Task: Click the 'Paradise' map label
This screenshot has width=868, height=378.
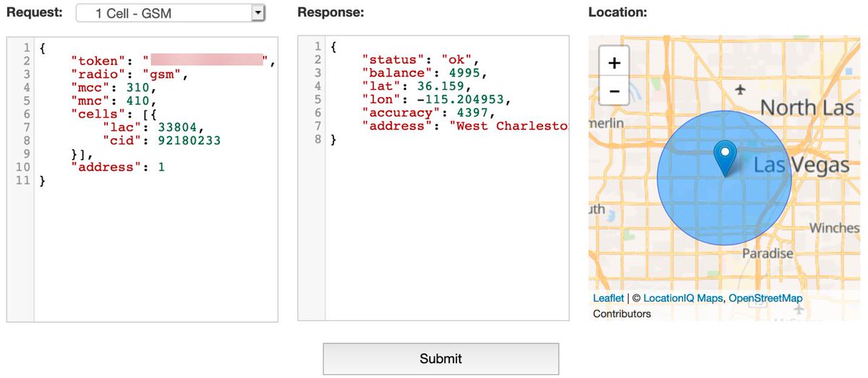Action: pos(767,254)
